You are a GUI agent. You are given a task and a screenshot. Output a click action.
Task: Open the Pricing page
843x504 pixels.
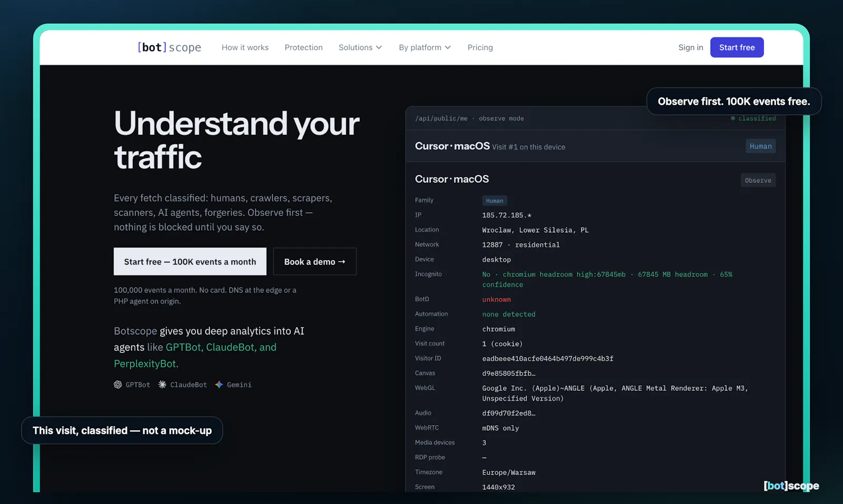click(x=480, y=47)
